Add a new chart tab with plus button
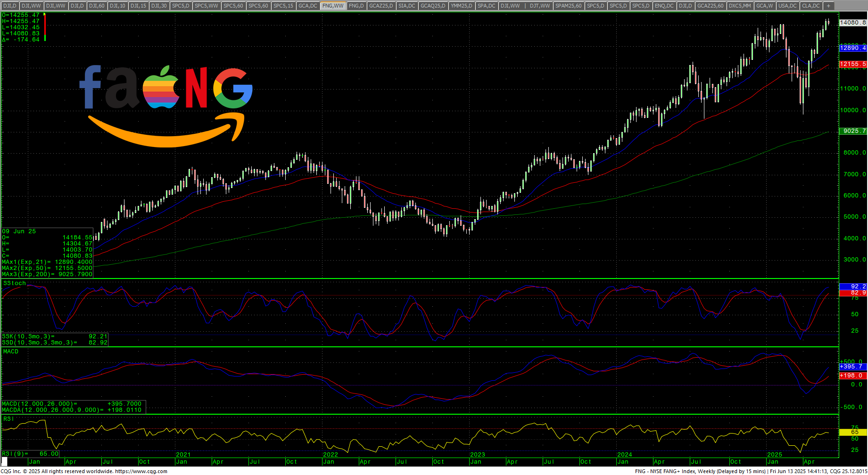868x475 pixels. [828, 6]
